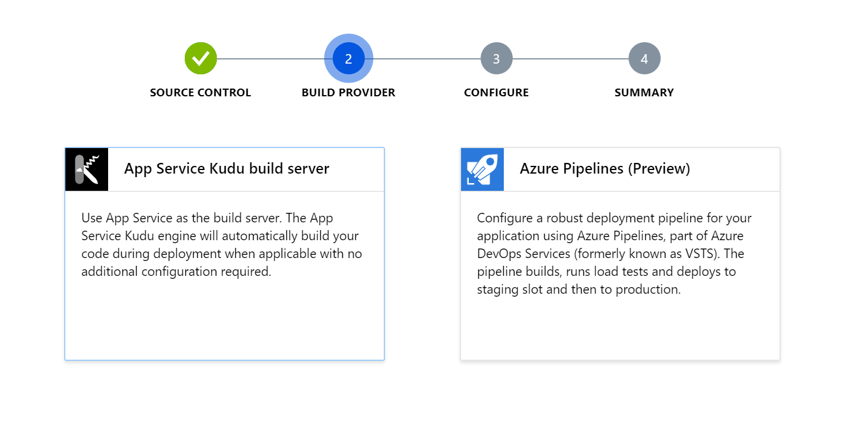Choose App Service Kudu build server title

[x=226, y=169]
